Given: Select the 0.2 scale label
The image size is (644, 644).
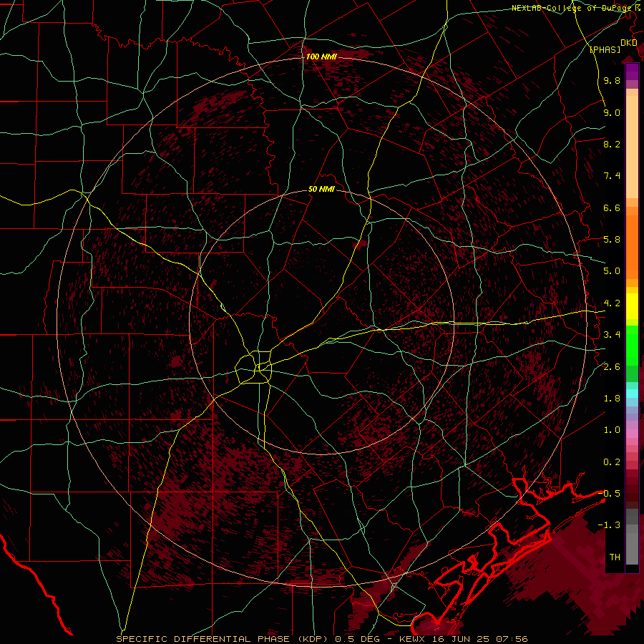Looking at the screenshot, I should pos(612,462).
